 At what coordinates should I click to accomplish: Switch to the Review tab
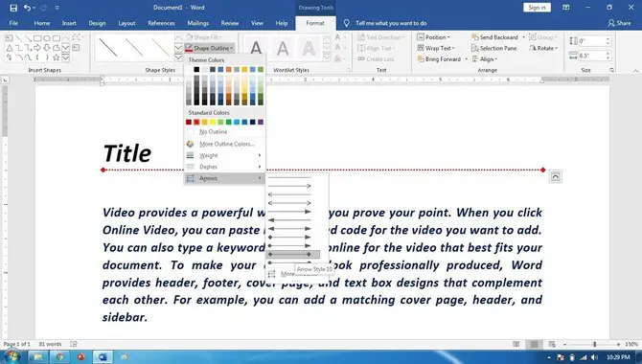point(230,23)
